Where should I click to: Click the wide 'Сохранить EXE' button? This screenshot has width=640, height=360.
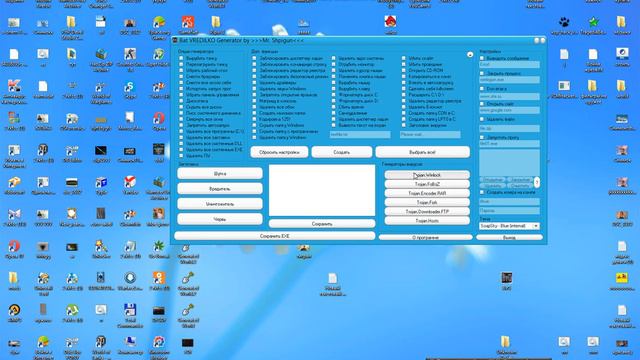coord(275,236)
